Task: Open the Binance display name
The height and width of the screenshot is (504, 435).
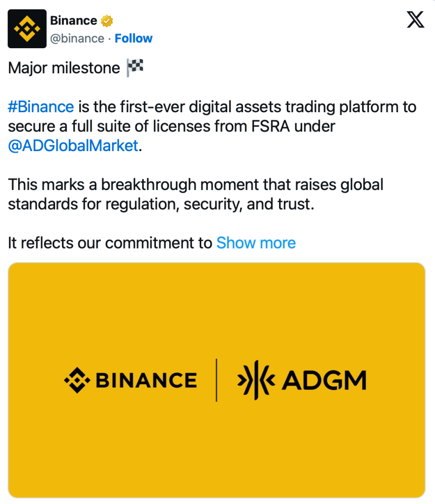Action: tap(73, 21)
